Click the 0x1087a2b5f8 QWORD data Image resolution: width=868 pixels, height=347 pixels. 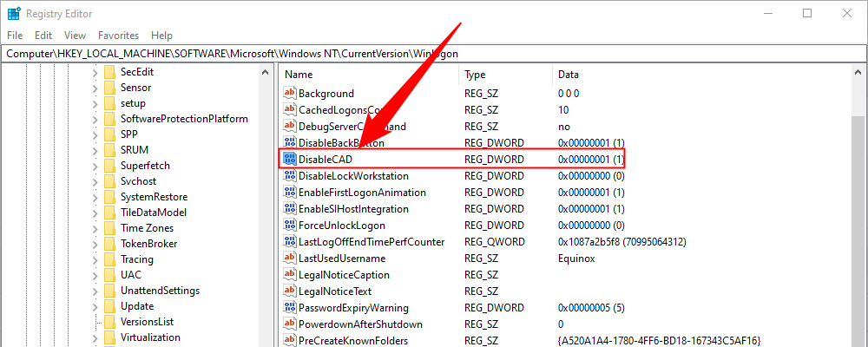click(622, 242)
